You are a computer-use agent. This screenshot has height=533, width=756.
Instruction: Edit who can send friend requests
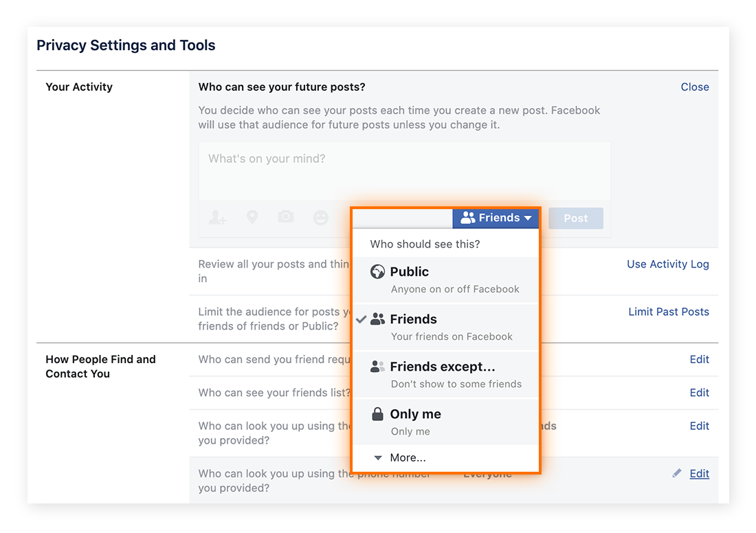tap(699, 360)
